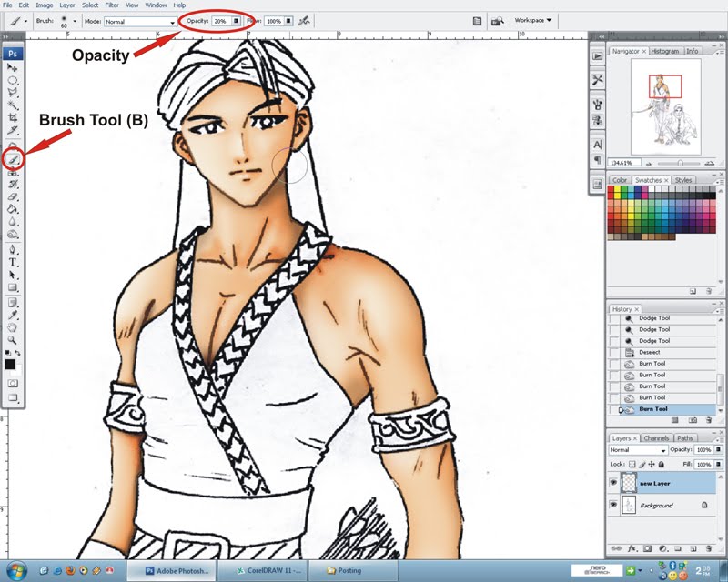Switch to the Channels tab
Image resolution: width=728 pixels, height=582 pixels.
point(657,438)
